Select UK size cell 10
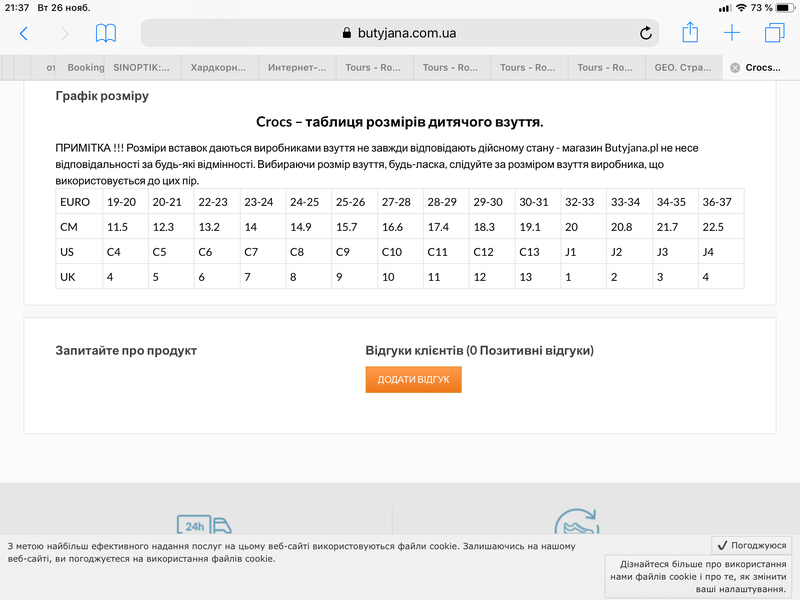Viewport: 800px width, 600px height. tap(401, 277)
